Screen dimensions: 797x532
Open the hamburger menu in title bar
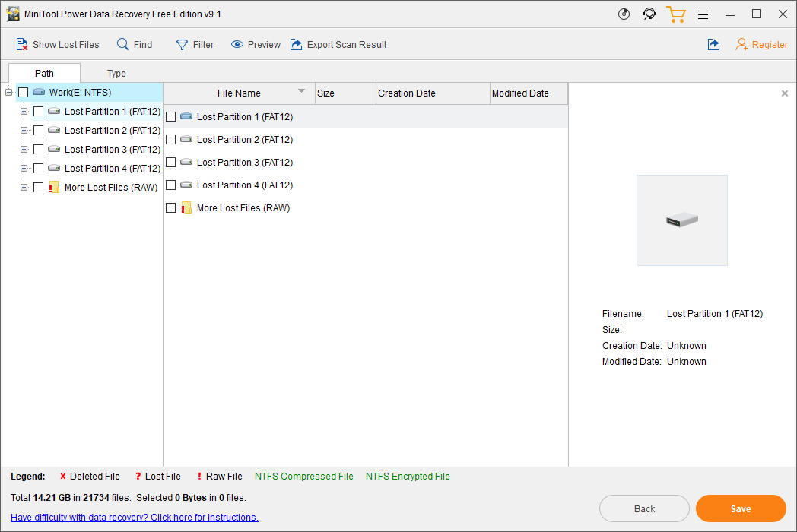pyautogui.click(x=703, y=14)
